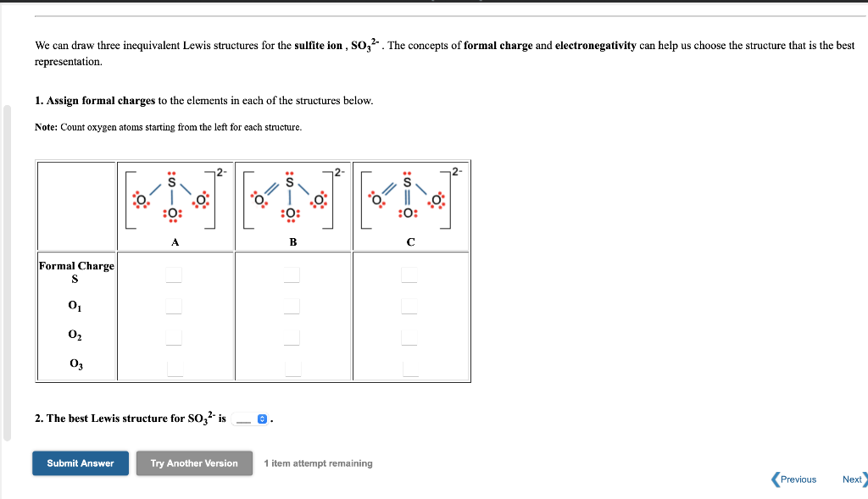Screen dimensions: 868x499
Task: Click the O1 charge box under structure B
Action: 292,305
